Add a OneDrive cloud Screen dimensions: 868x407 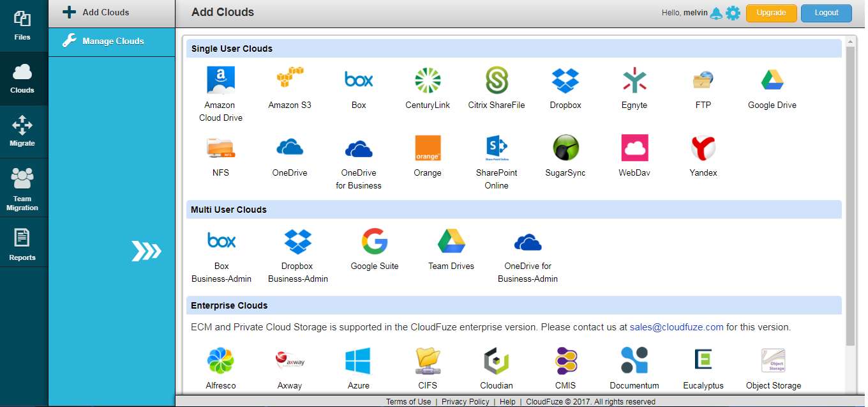290,148
